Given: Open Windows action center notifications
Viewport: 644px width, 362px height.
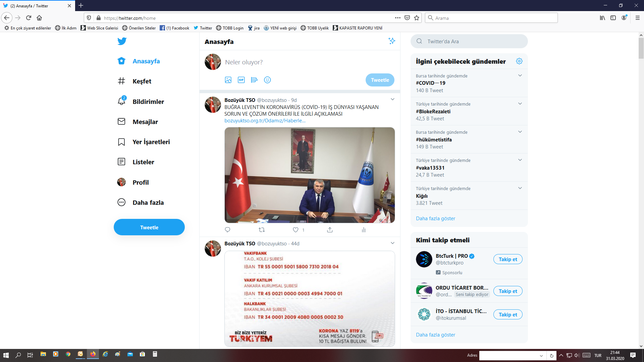Looking at the screenshot, I should click(x=633, y=355).
